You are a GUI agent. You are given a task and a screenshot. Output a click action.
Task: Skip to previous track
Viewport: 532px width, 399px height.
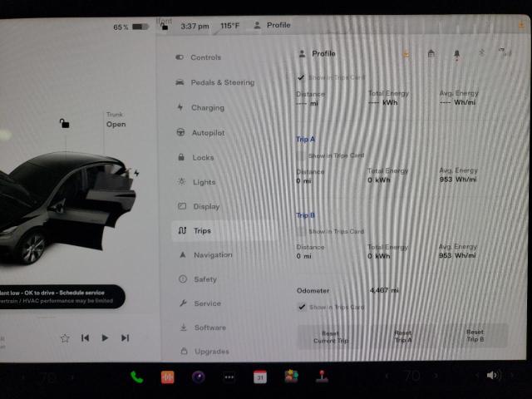pyautogui.click(x=85, y=338)
